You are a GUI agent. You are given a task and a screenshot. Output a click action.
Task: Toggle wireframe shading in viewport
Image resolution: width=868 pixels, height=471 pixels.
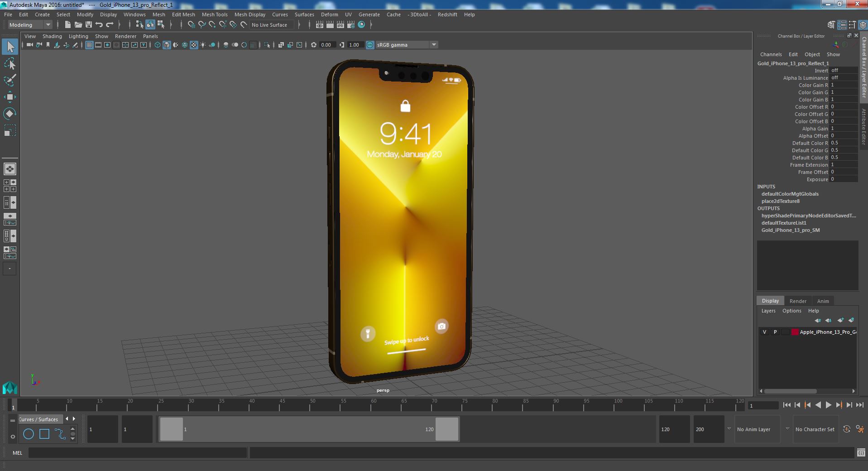[x=158, y=45]
